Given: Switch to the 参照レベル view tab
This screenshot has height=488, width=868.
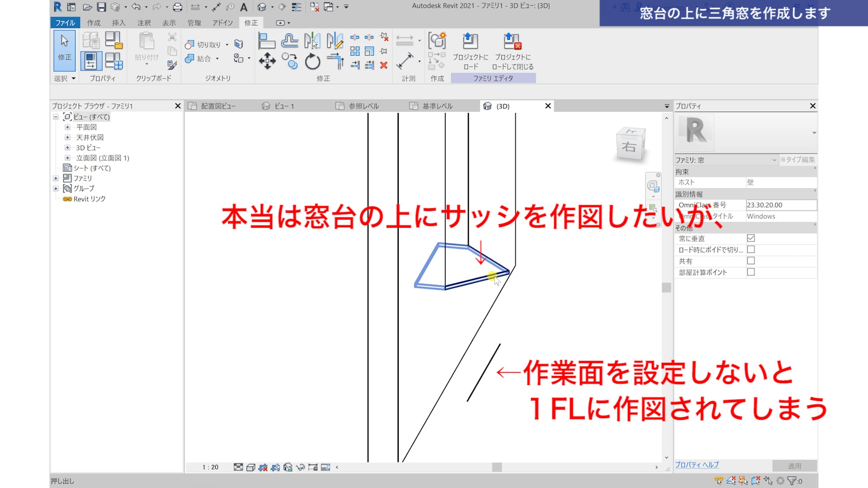Looking at the screenshot, I should pos(363,106).
